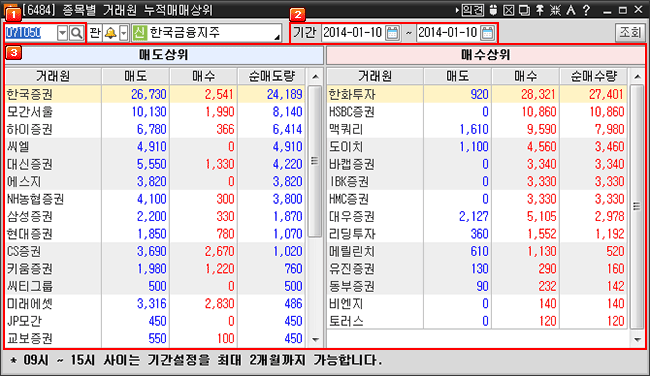
Task: Open the end date calendar picker
Action: click(x=488, y=33)
